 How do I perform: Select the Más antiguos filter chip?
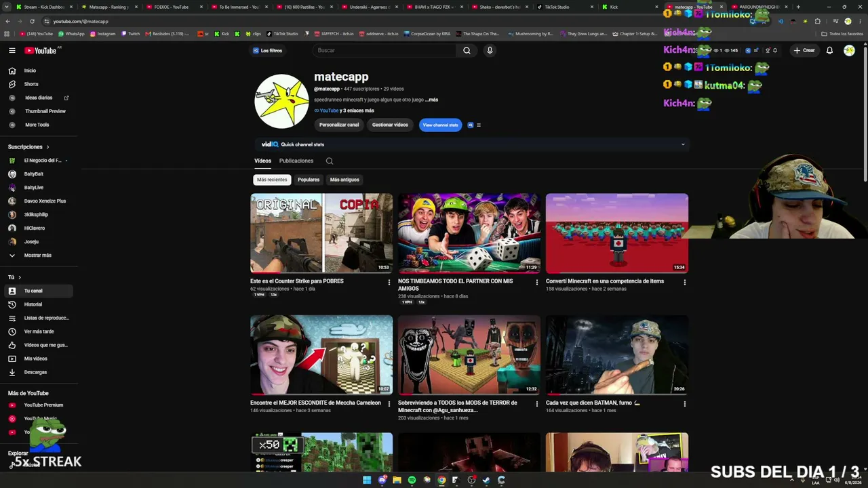coord(344,180)
